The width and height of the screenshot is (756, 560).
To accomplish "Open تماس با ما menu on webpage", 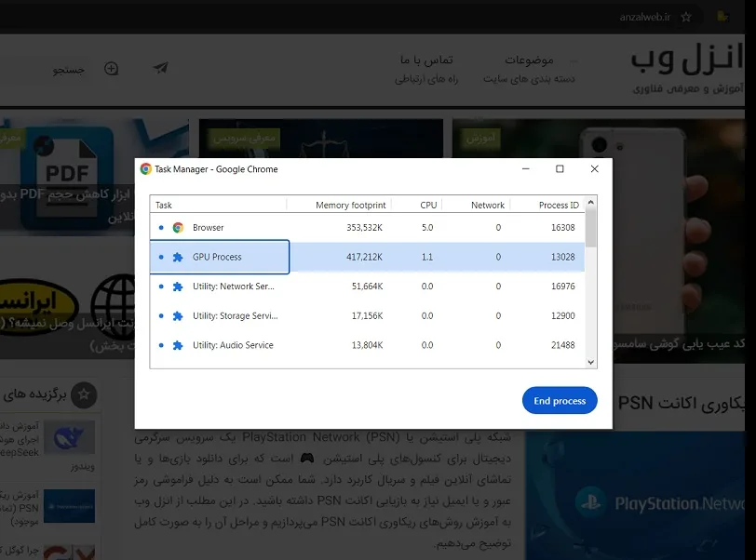I will (x=426, y=60).
